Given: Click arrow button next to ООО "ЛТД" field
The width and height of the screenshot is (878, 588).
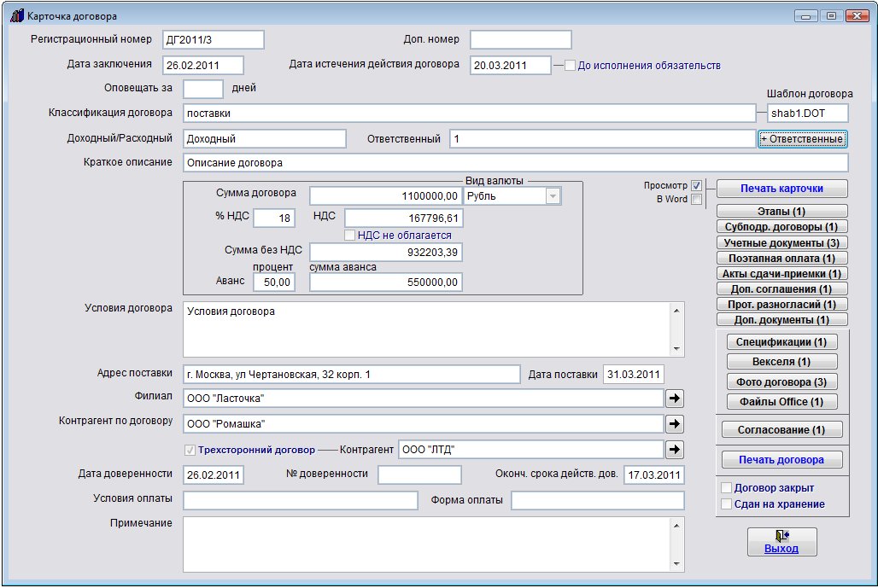Looking at the screenshot, I should (675, 450).
